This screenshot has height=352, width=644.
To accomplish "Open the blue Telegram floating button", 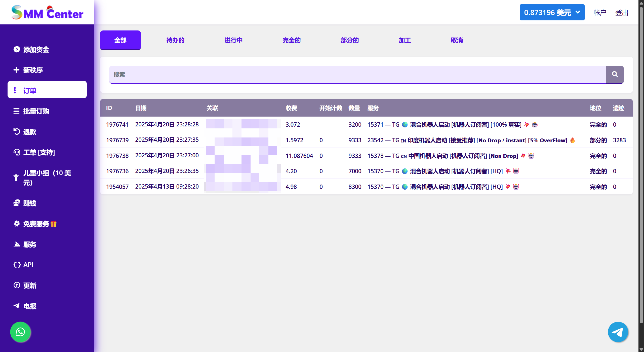I will click(618, 332).
